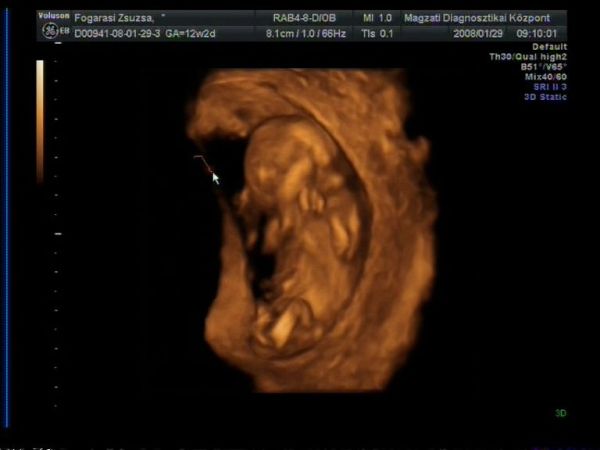Click the red orientation marker near cursor
The height and width of the screenshot is (450, 600).
click(x=202, y=163)
